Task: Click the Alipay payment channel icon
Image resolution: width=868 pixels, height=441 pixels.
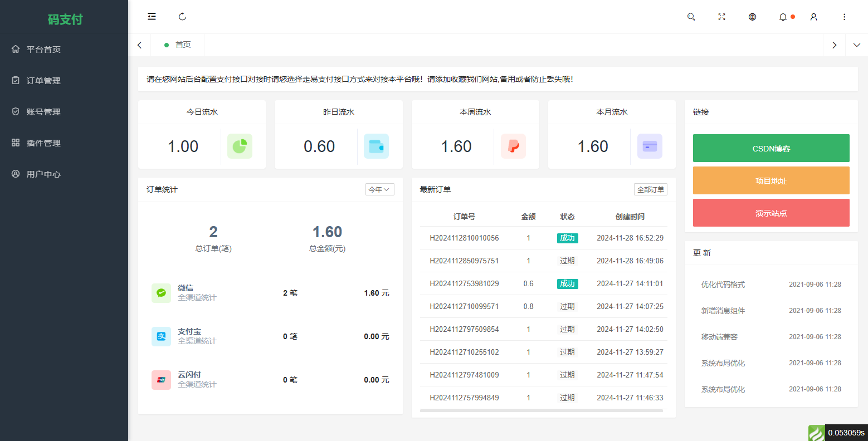Action: 161,336
